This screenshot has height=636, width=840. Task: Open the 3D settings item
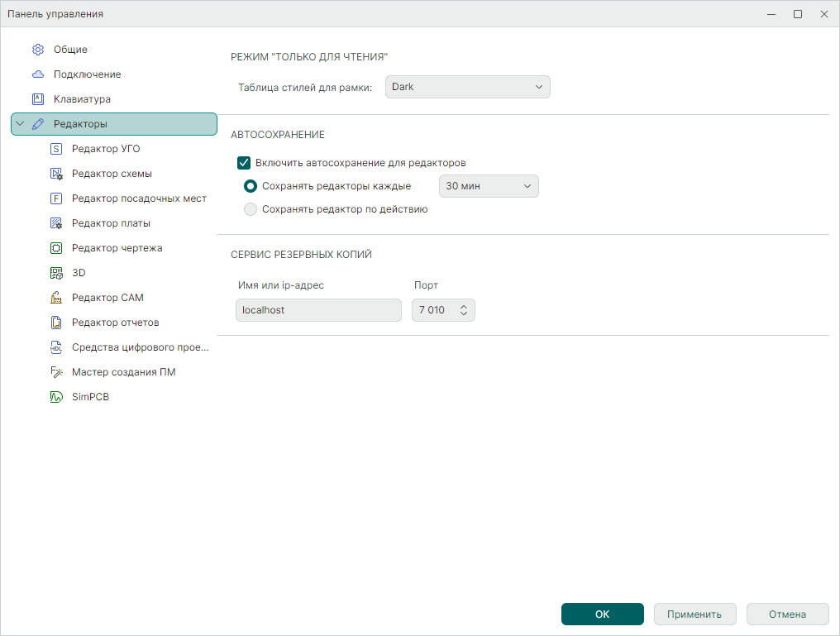[79, 273]
